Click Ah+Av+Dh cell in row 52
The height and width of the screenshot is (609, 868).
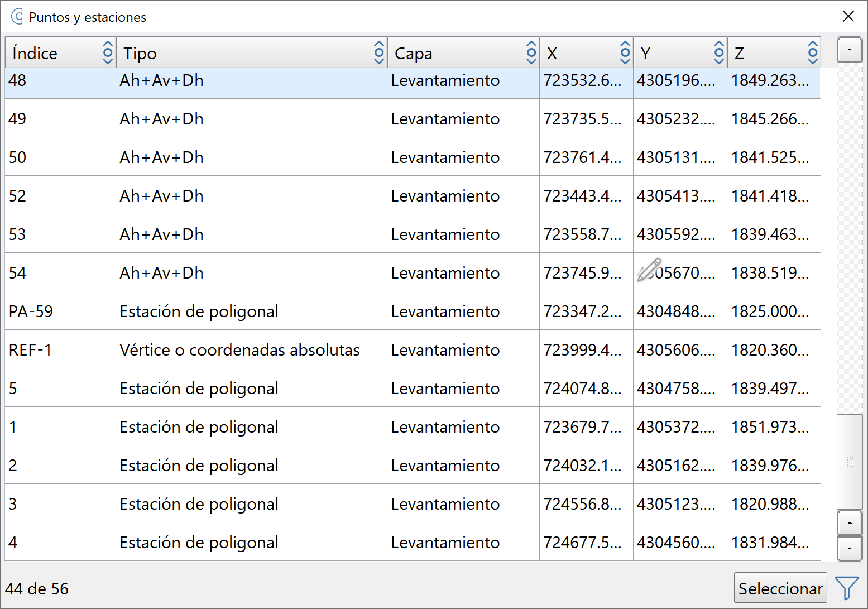point(251,195)
